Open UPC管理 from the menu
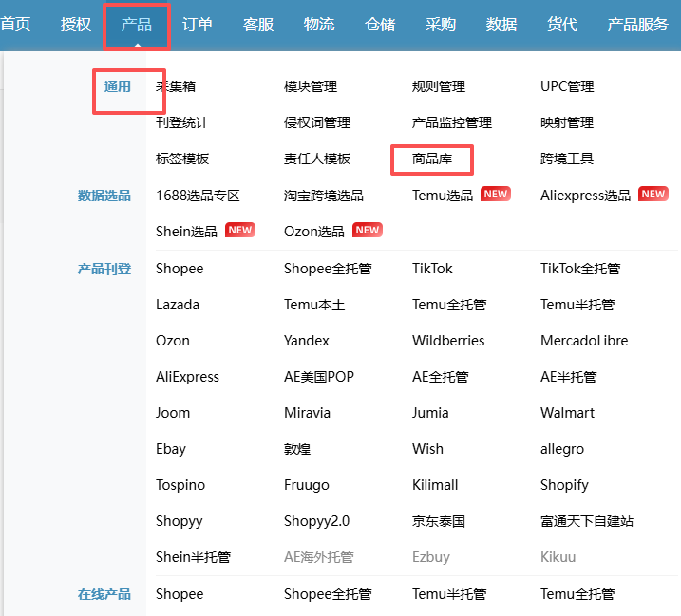681x616 pixels. point(567,86)
